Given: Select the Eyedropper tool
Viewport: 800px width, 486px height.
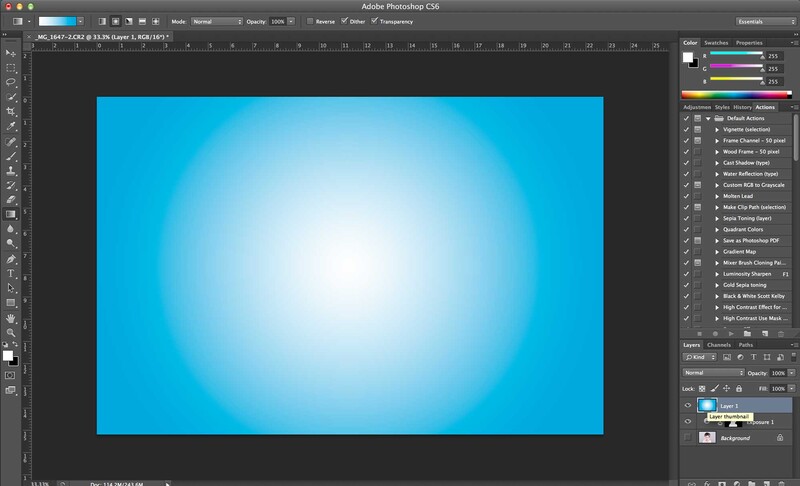Looking at the screenshot, I should coord(10,126).
